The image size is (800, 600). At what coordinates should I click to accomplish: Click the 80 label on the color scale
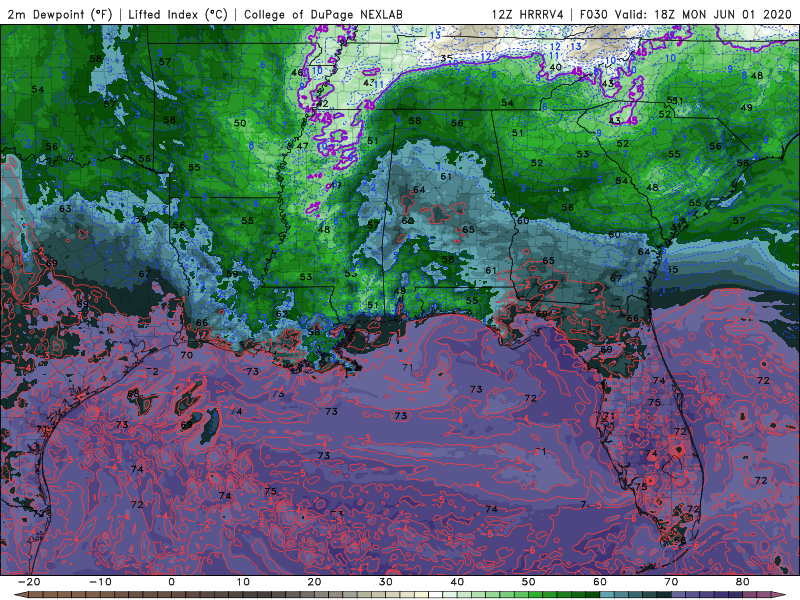(743, 582)
